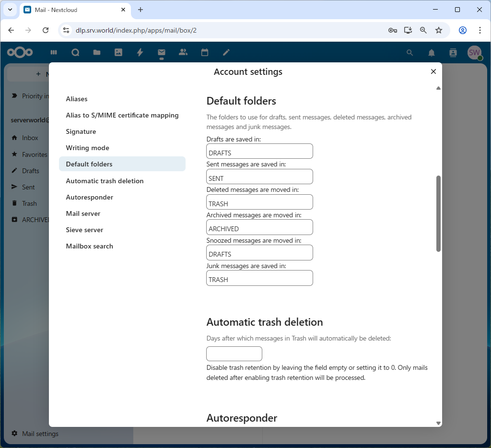The image size is (491, 448).
Task: Switch to Autoresponder settings
Action: 89,197
